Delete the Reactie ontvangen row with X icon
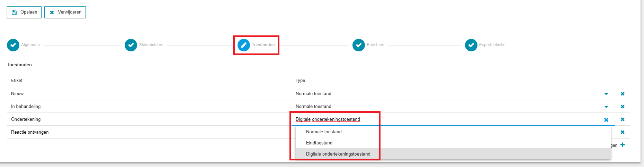Screen dimensions: 644x167 (623, 132)
